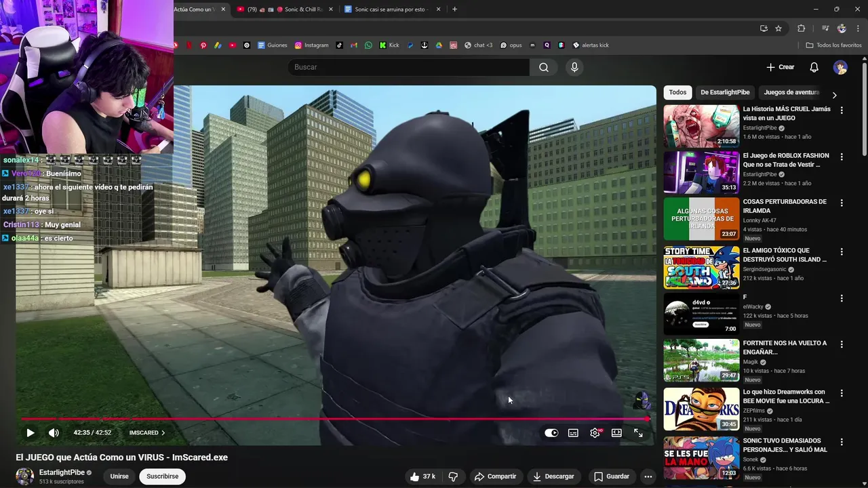The height and width of the screenshot is (488, 868).
Task: Dislike the video with thumbs down
Action: [x=453, y=476]
